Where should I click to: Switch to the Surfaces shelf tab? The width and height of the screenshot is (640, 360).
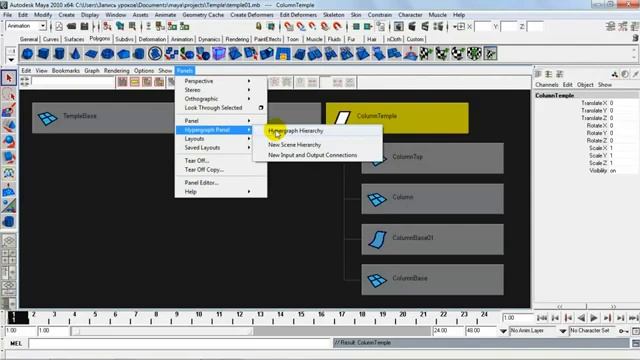pos(74,39)
